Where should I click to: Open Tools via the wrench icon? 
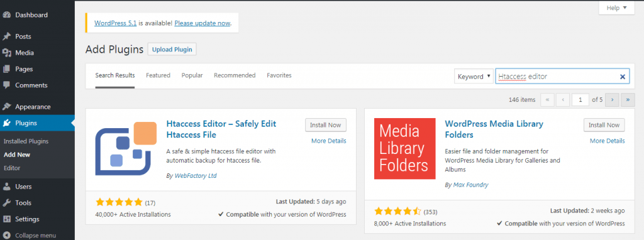[x=6, y=203]
